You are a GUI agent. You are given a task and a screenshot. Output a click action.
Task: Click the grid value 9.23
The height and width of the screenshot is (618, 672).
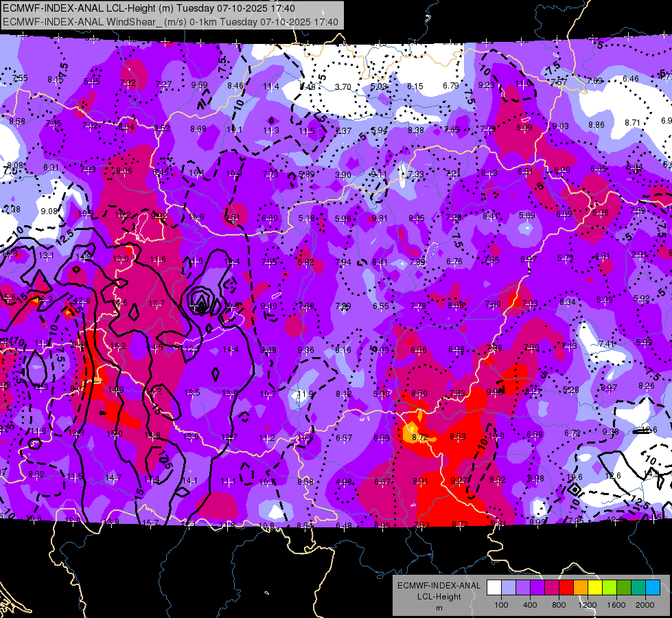487,85
